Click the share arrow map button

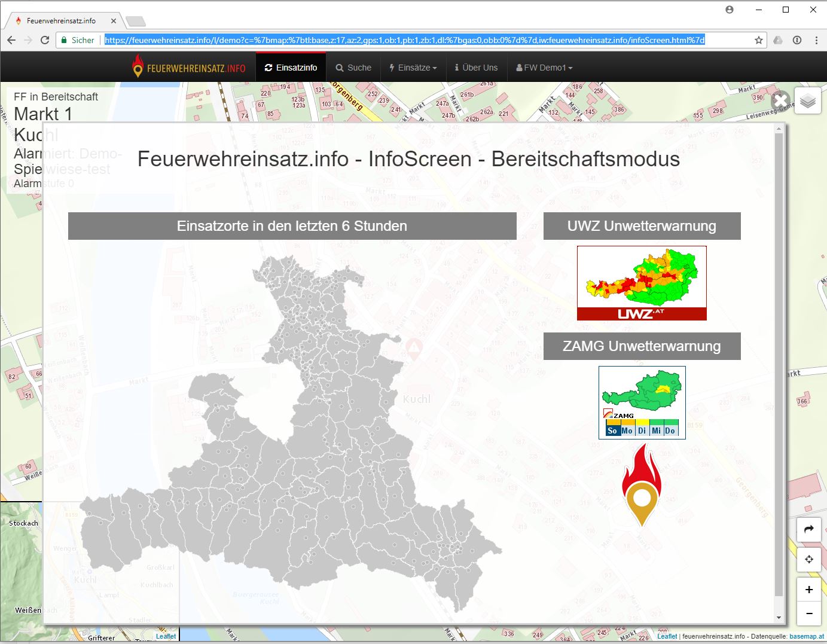[808, 529]
